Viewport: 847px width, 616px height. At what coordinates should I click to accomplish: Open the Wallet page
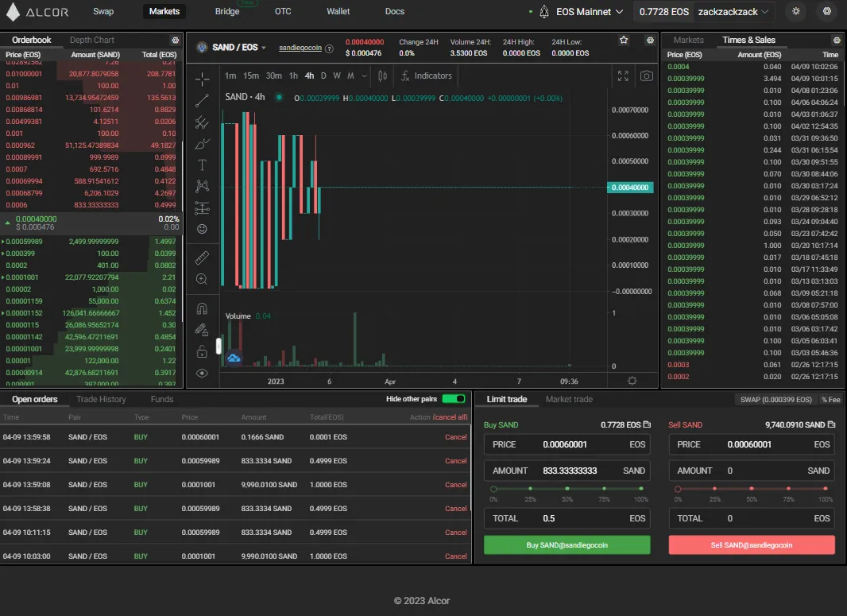click(338, 11)
